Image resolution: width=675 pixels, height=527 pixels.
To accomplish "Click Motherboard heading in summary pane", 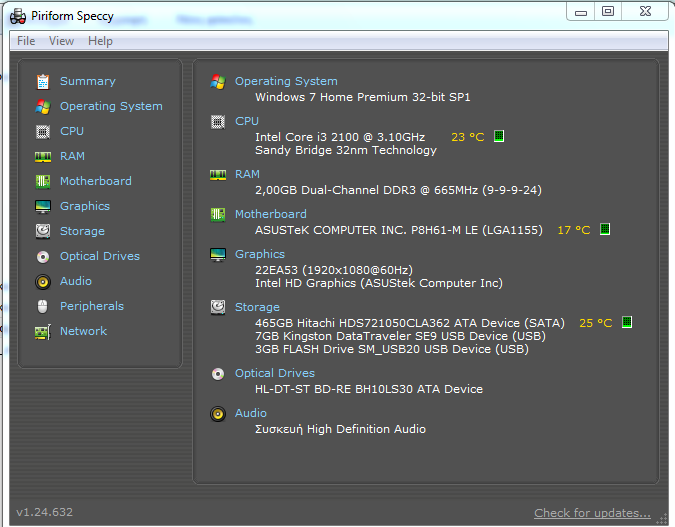I will click(271, 214).
